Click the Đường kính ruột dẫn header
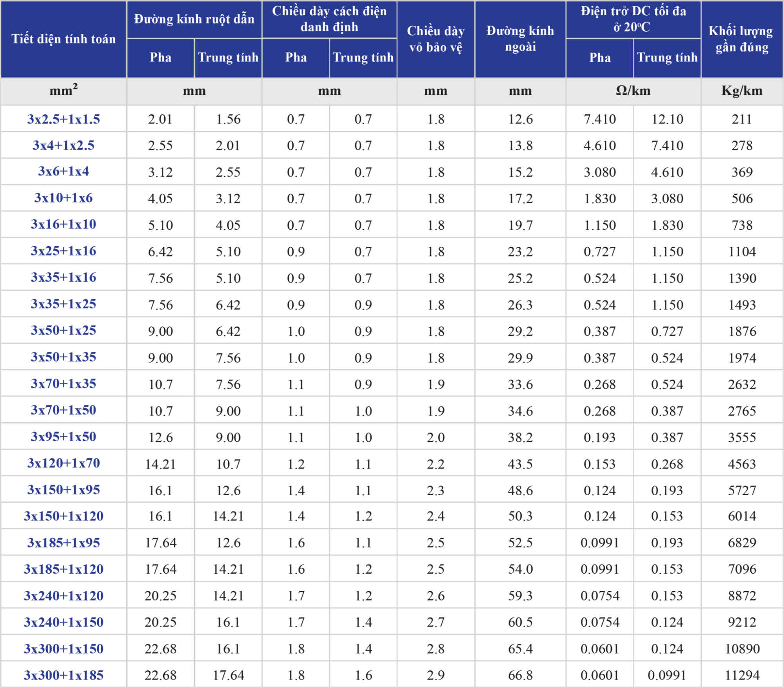 tap(194, 19)
